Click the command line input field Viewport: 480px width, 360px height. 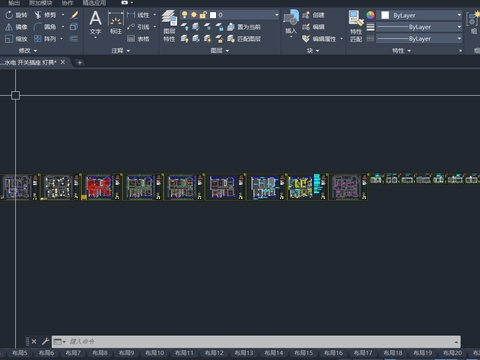click(256, 342)
